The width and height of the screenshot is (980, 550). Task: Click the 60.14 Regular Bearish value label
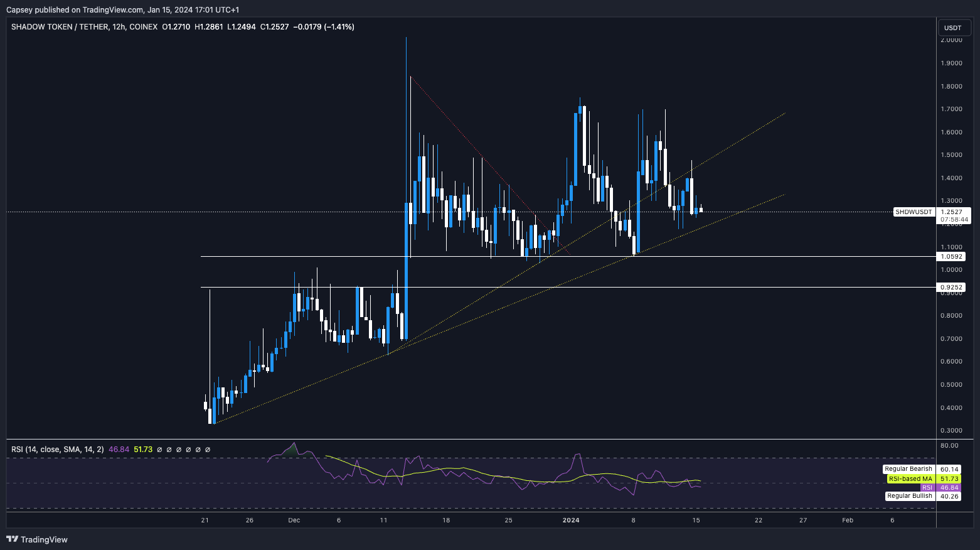click(949, 469)
